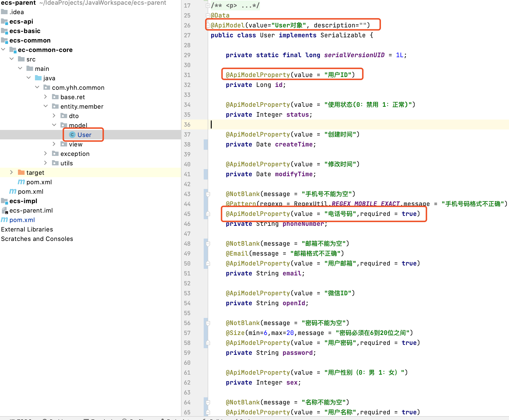Toggle fold marker at line 43 @NotBlank
The width and height of the screenshot is (509, 420).
pyautogui.click(x=208, y=194)
